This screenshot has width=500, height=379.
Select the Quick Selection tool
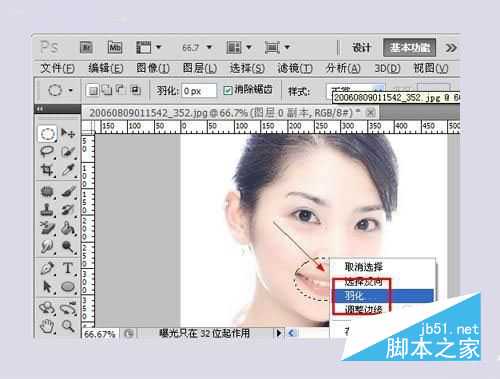click(x=68, y=152)
